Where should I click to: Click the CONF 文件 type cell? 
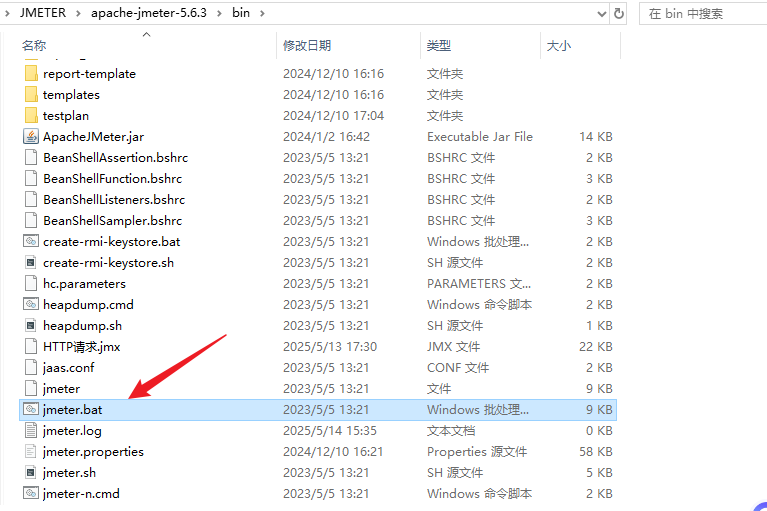click(458, 368)
